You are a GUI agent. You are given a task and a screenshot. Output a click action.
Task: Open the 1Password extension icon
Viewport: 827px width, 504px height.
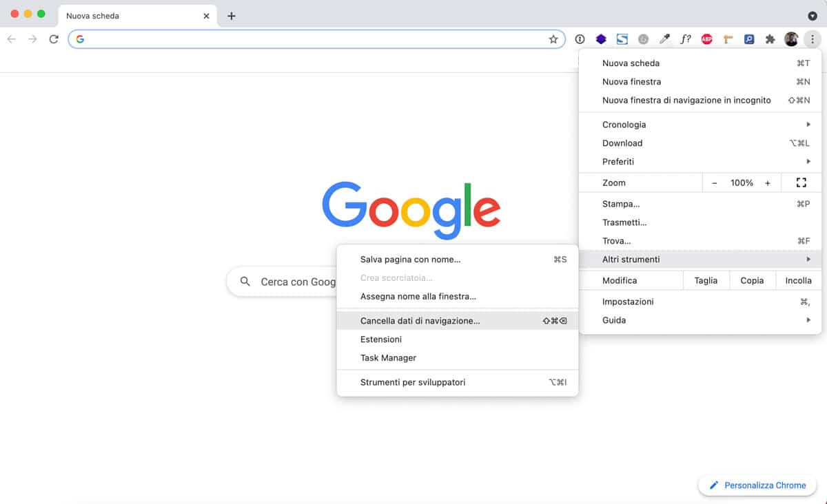point(580,39)
